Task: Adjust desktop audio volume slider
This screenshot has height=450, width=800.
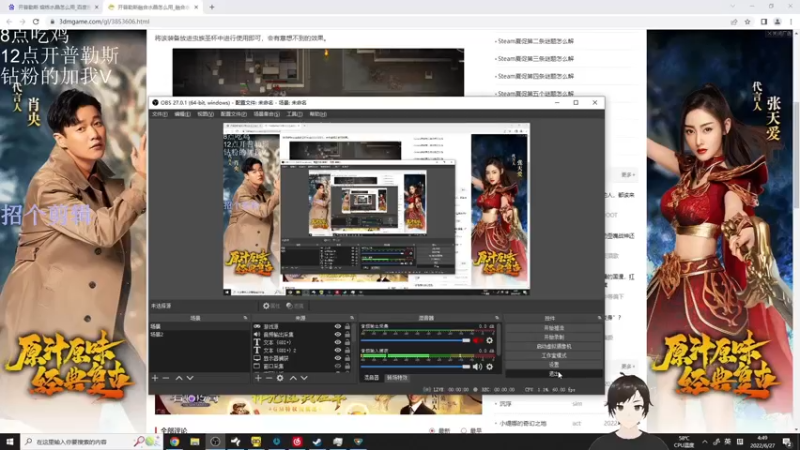Action: click(415, 340)
